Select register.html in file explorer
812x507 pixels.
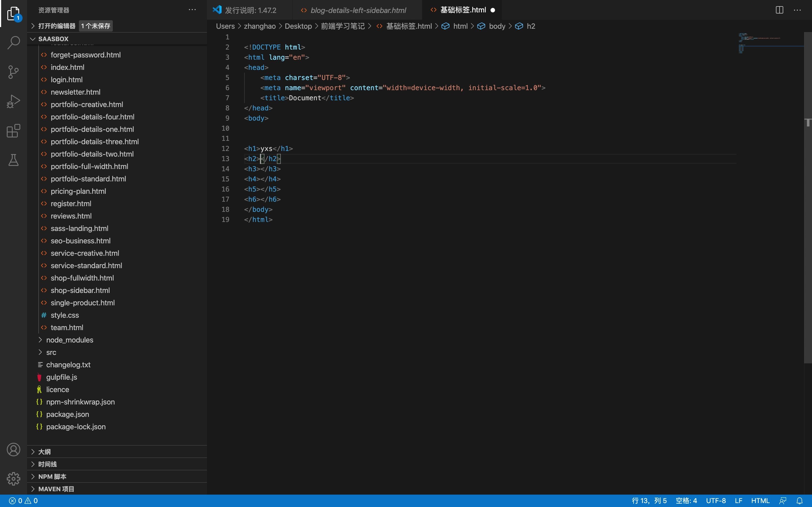[x=71, y=203]
